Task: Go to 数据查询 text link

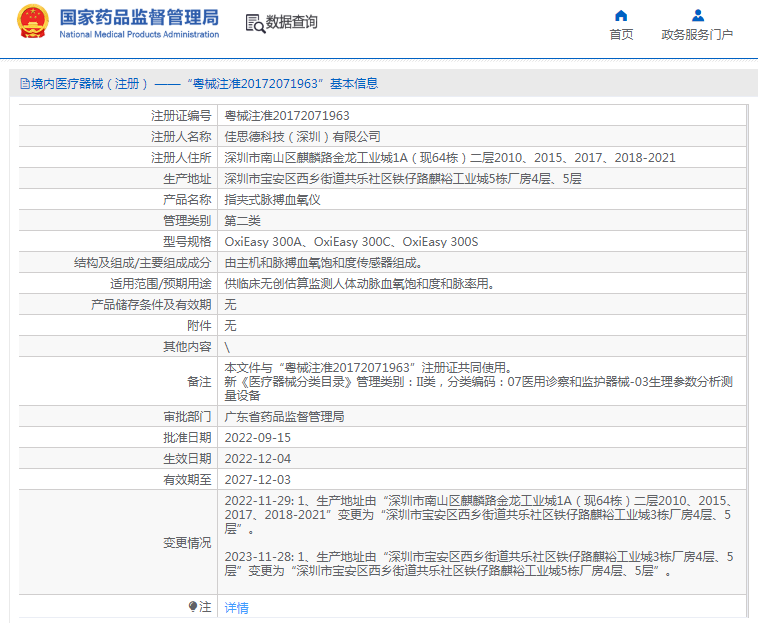Action: coord(292,22)
